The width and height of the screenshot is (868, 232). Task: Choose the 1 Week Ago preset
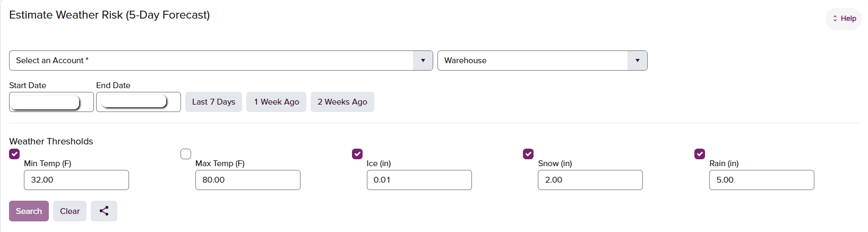(x=276, y=102)
